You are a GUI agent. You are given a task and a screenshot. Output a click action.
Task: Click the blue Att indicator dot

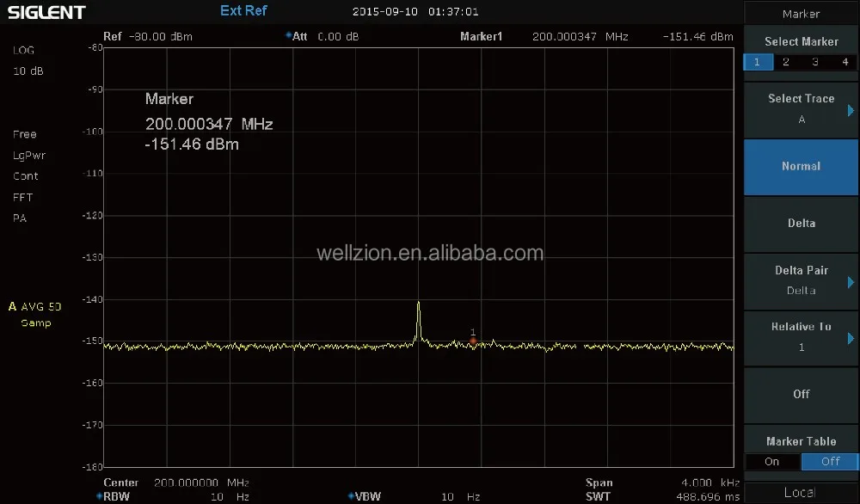point(288,35)
